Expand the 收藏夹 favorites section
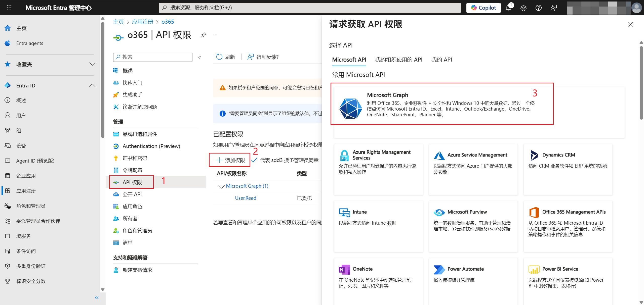Viewport: 644px width, 305px height. pos(92,64)
